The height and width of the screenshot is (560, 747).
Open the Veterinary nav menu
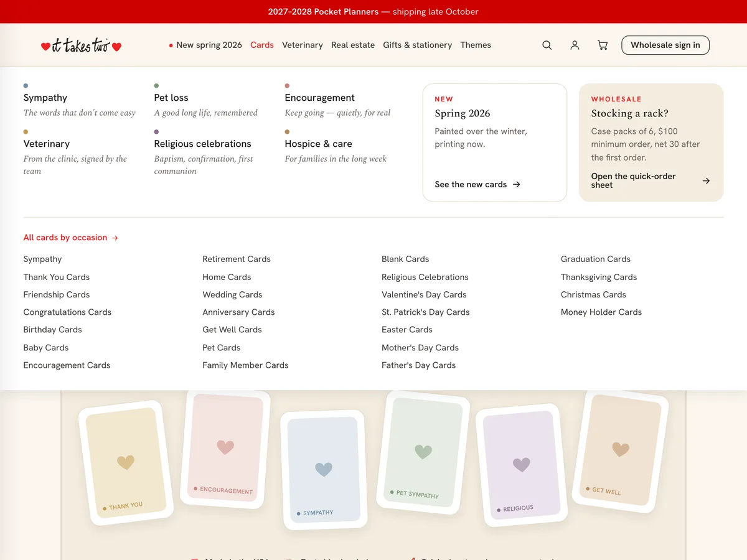(303, 45)
